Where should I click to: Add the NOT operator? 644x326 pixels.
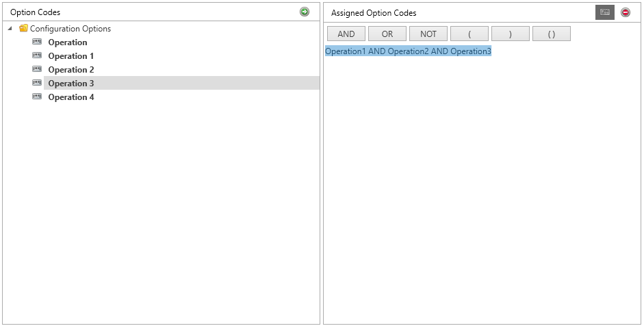point(428,34)
